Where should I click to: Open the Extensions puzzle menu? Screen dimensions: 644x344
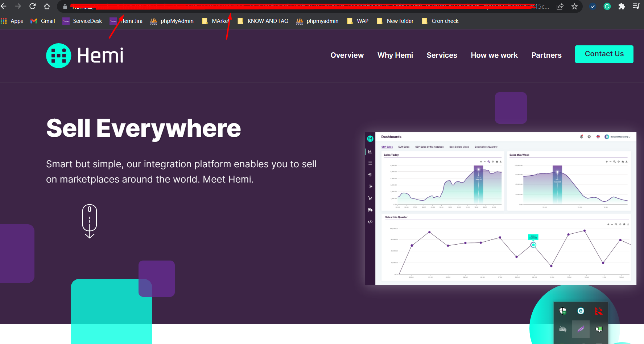622,6
